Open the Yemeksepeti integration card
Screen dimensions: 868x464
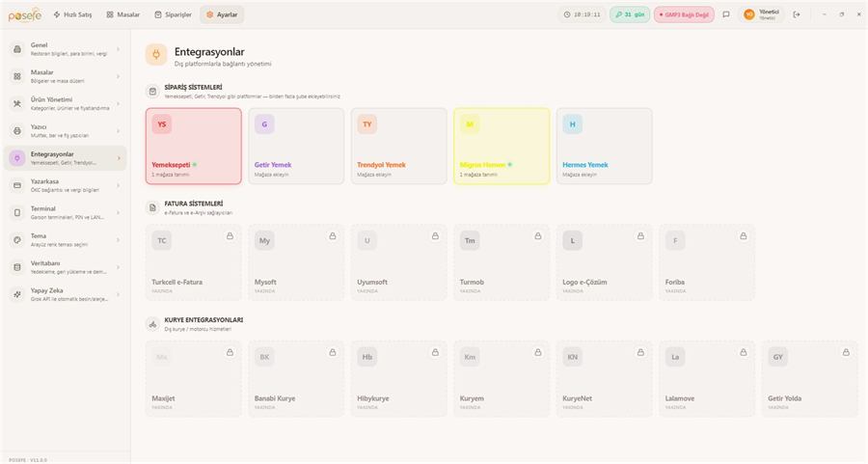click(194, 147)
